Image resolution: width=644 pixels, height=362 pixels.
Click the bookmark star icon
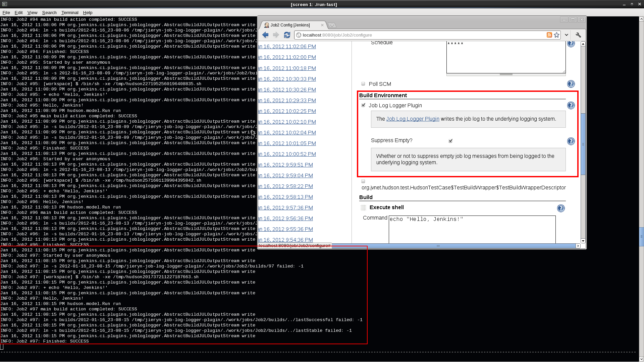(x=557, y=35)
